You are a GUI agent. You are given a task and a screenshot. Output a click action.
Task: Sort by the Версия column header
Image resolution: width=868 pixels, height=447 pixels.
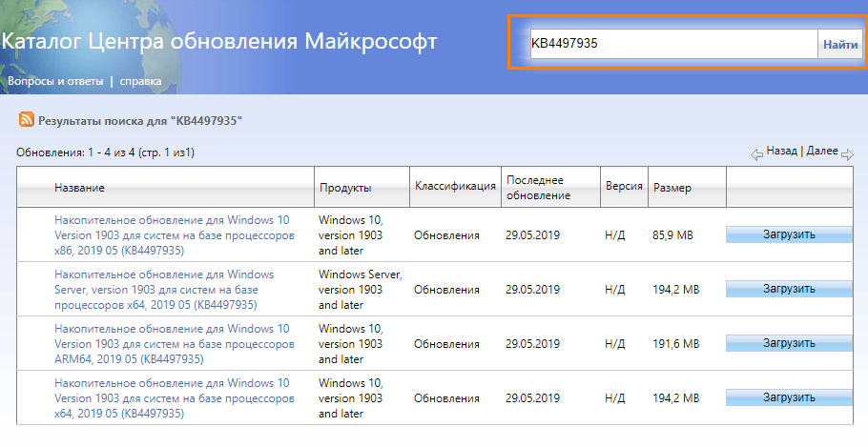(x=624, y=186)
